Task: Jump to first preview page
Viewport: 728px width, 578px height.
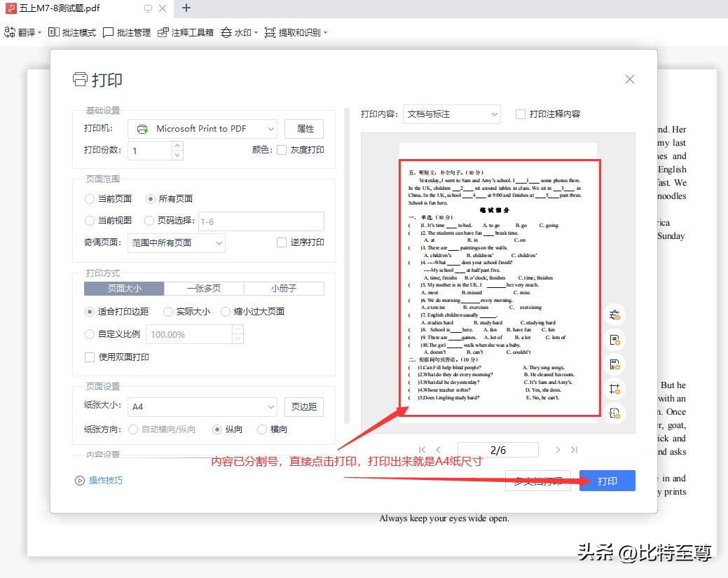Action: pyautogui.click(x=422, y=449)
